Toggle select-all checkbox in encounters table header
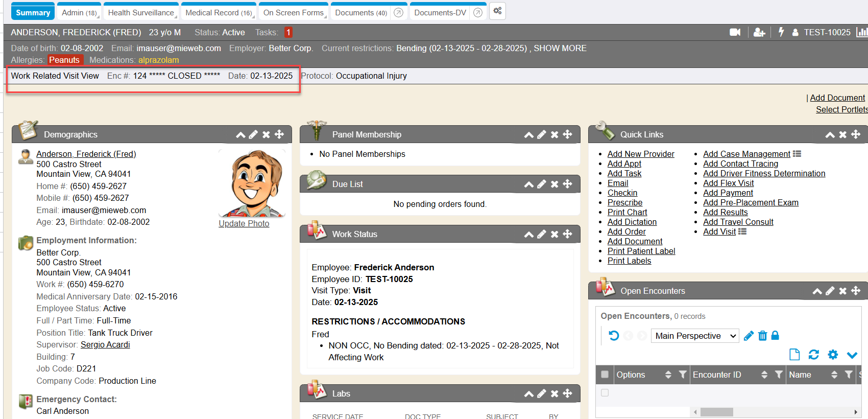Image resolution: width=868 pixels, height=419 pixels. [x=605, y=375]
